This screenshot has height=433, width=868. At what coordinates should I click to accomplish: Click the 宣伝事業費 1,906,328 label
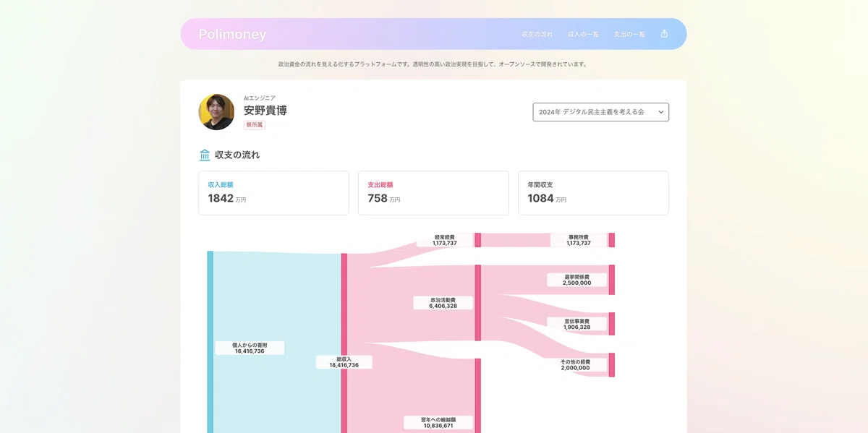tap(576, 324)
